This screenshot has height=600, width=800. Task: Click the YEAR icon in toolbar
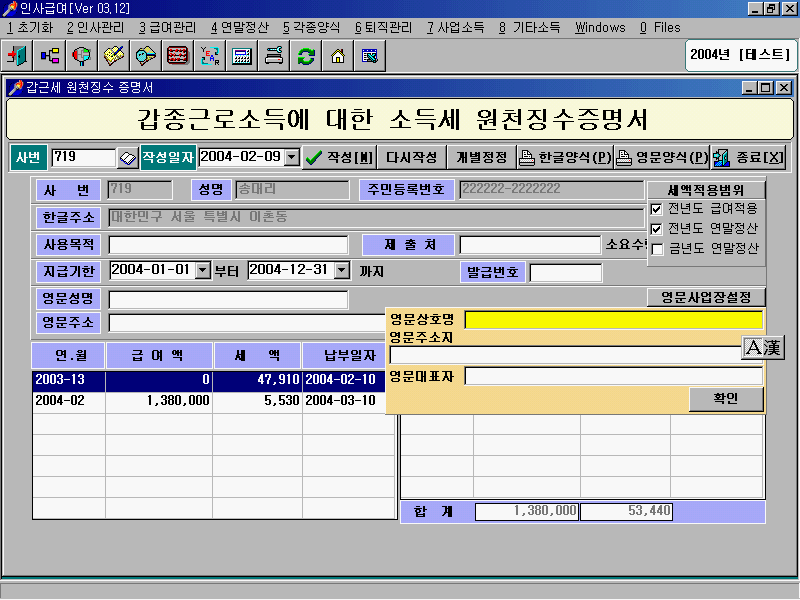[209, 56]
